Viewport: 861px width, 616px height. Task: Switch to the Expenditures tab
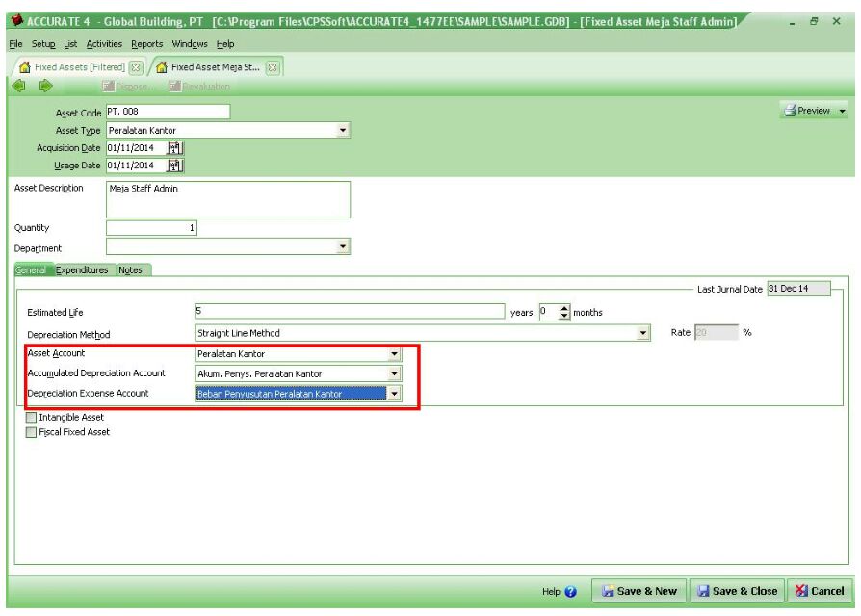tap(85, 270)
